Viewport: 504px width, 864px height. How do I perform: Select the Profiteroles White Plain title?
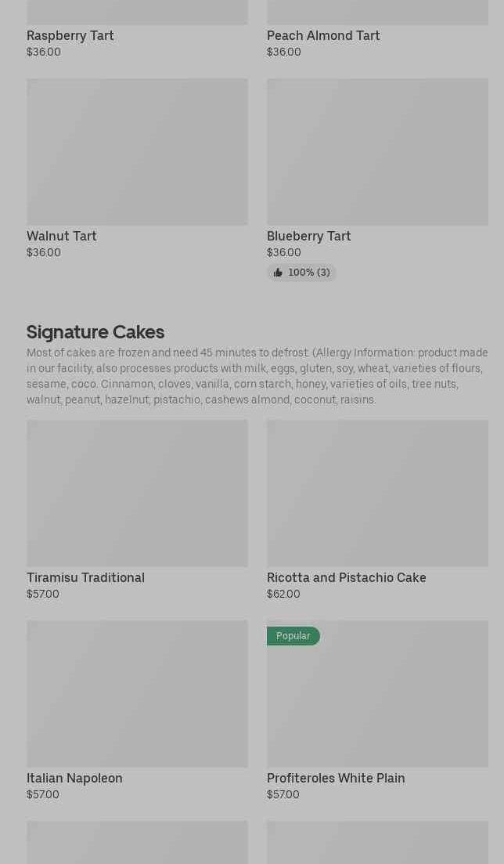click(x=336, y=778)
